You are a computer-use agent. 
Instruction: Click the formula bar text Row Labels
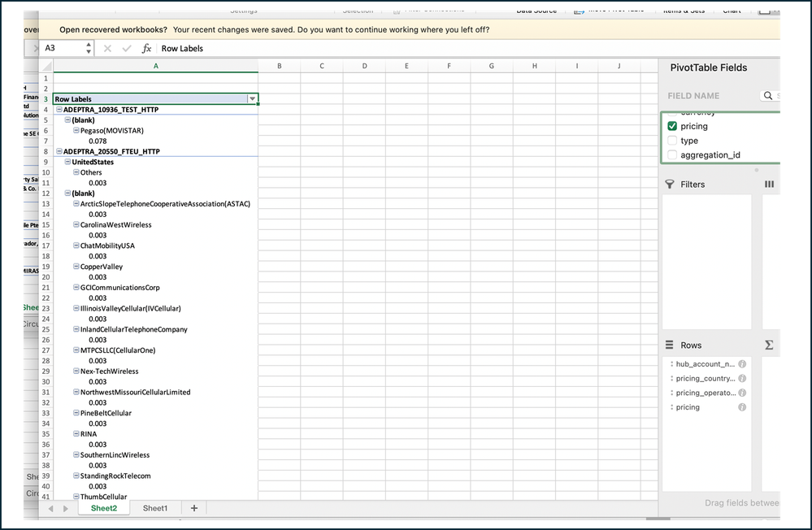coord(182,48)
